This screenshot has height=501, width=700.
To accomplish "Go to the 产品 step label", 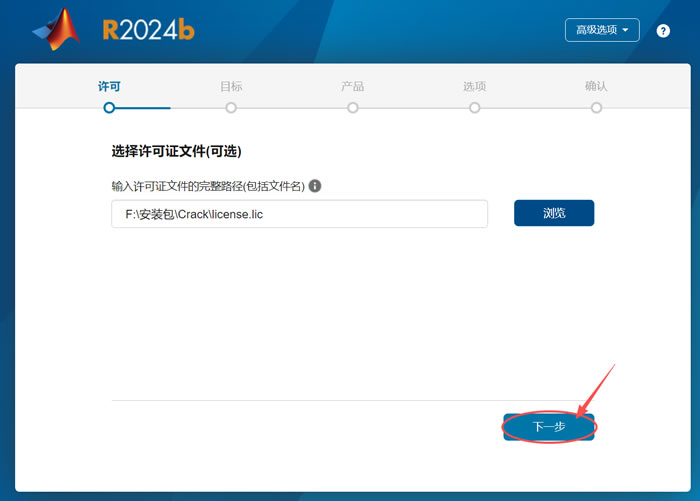I will pos(353,87).
